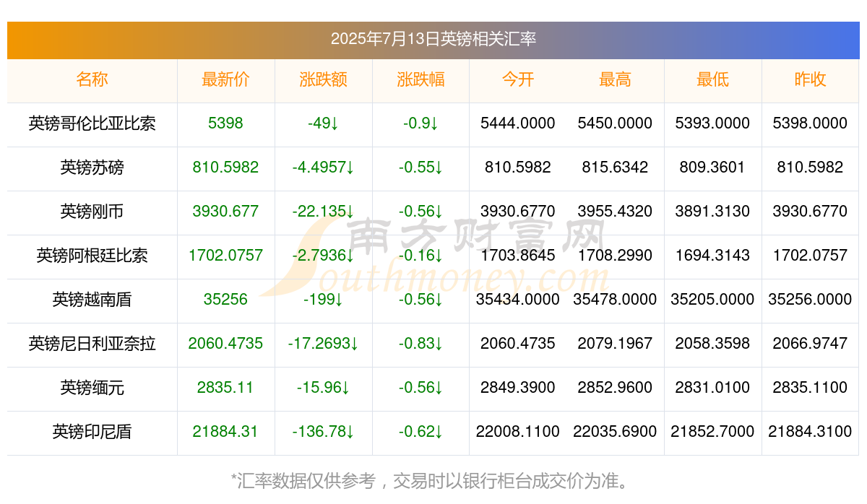Click the title 2025年7月13日英镑相关汇率
This screenshot has width=867, height=504.
click(x=433, y=38)
